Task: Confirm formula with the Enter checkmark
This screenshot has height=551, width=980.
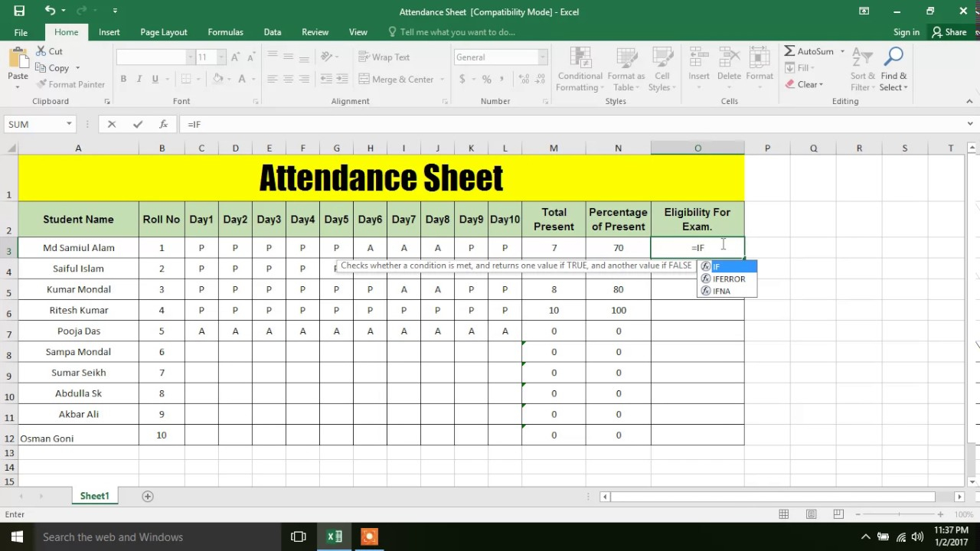Action: coord(138,124)
